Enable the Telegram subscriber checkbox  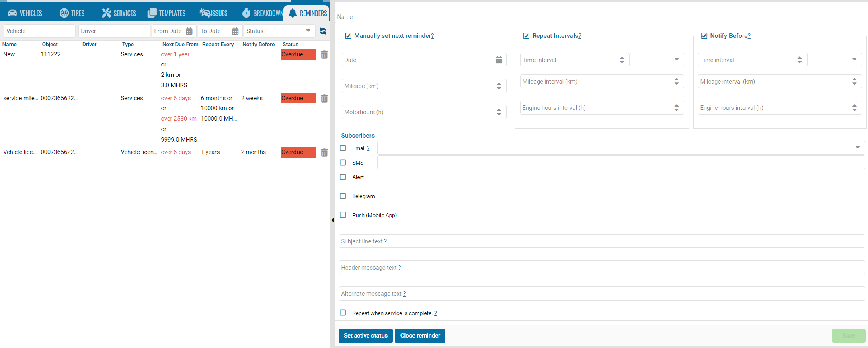[x=343, y=196]
